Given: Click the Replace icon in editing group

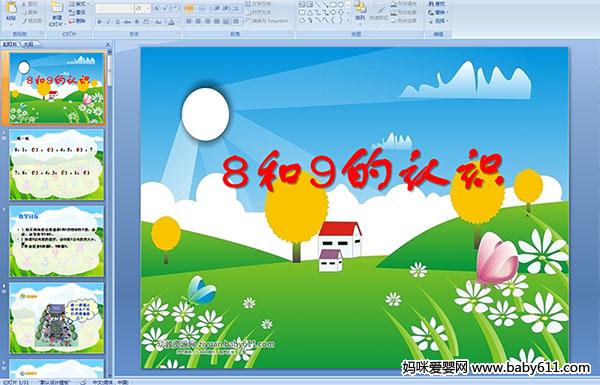Looking at the screenshot, I should pos(437,12).
